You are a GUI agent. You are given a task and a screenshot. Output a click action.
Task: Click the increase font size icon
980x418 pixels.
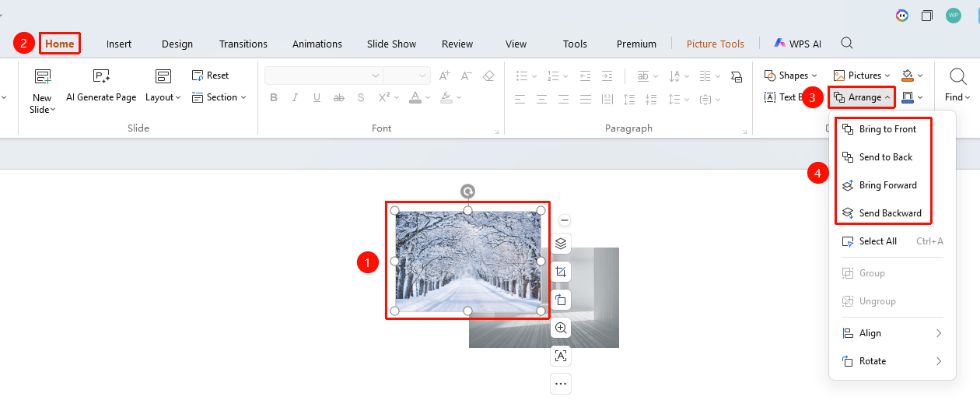click(445, 76)
